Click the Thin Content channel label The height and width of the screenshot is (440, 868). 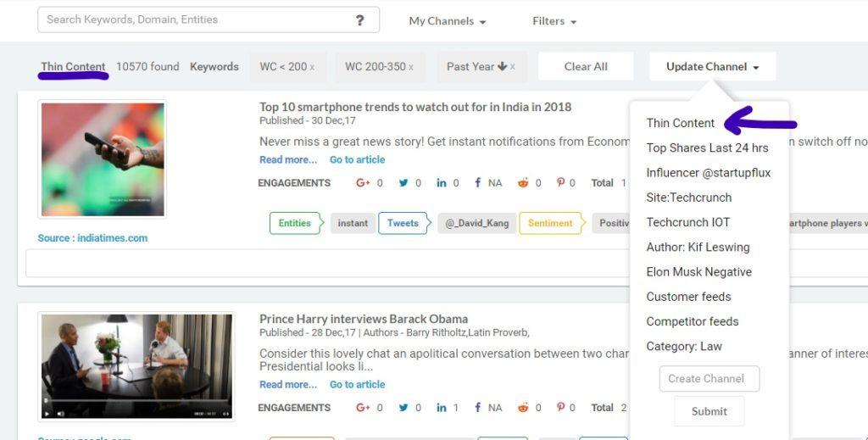(x=73, y=66)
